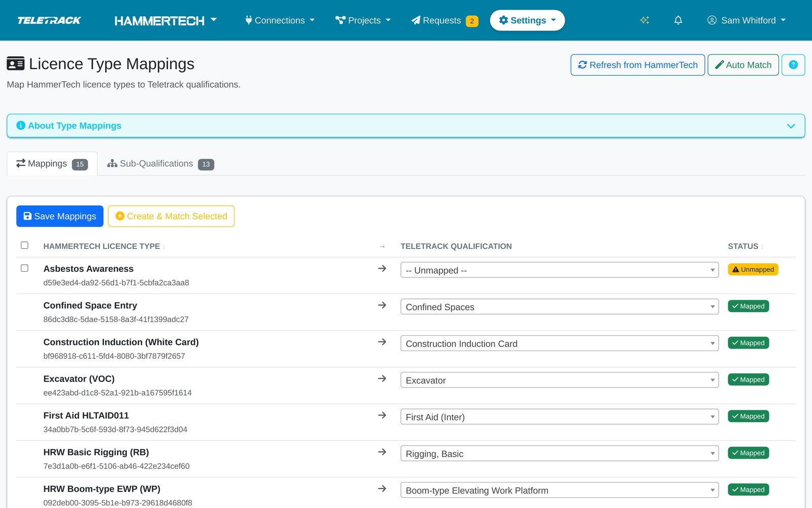Click the Auto Match button
The width and height of the screenshot is (812, 508).
(743, 65)
